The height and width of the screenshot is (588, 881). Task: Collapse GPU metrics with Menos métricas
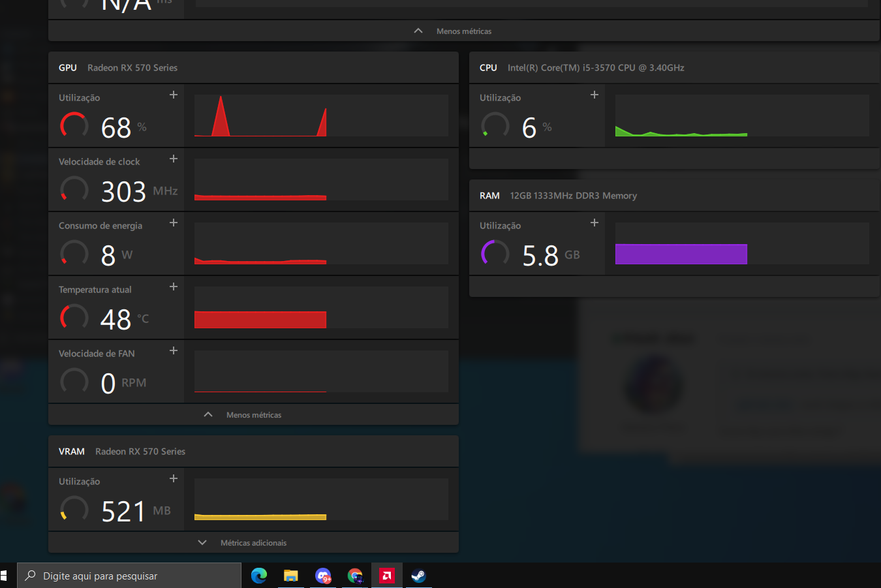[253, 415]
